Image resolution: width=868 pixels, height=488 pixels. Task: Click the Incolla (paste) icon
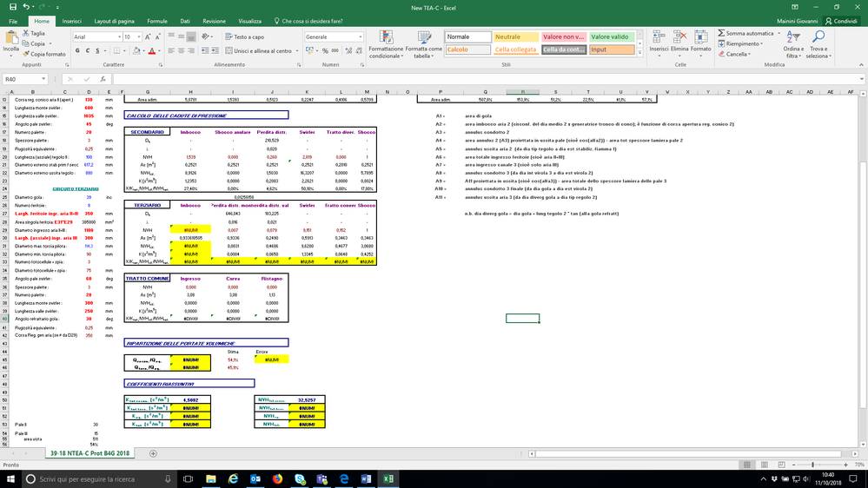point(11,39)
